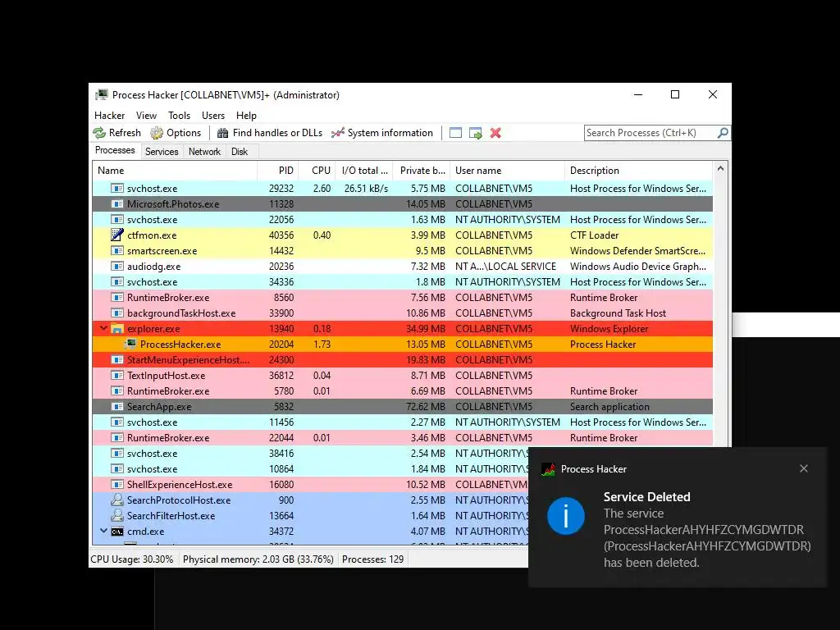
Task: Click the 72.62 MB private bytes cell
Action: tap(426, 406)
